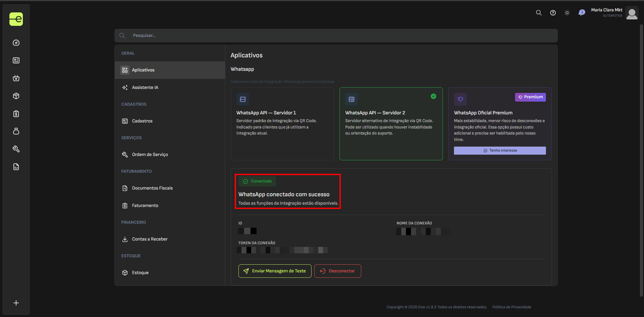
Task: Open the package box icon in left rail
Action: 16,96
